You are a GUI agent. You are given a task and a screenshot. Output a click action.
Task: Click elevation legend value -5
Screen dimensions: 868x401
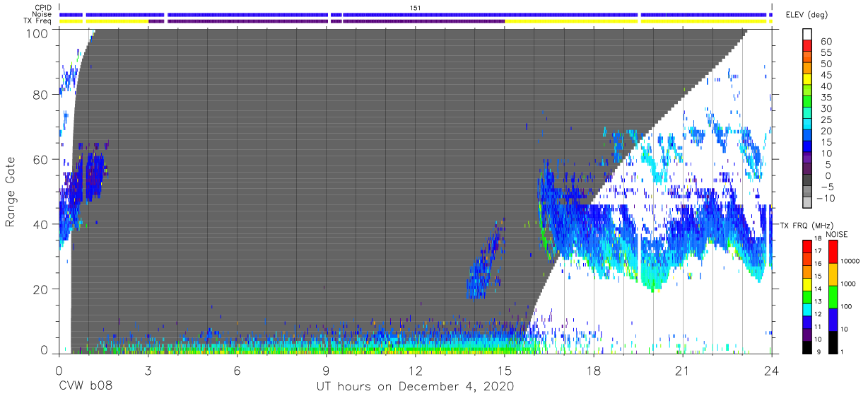tap(826, 187)
